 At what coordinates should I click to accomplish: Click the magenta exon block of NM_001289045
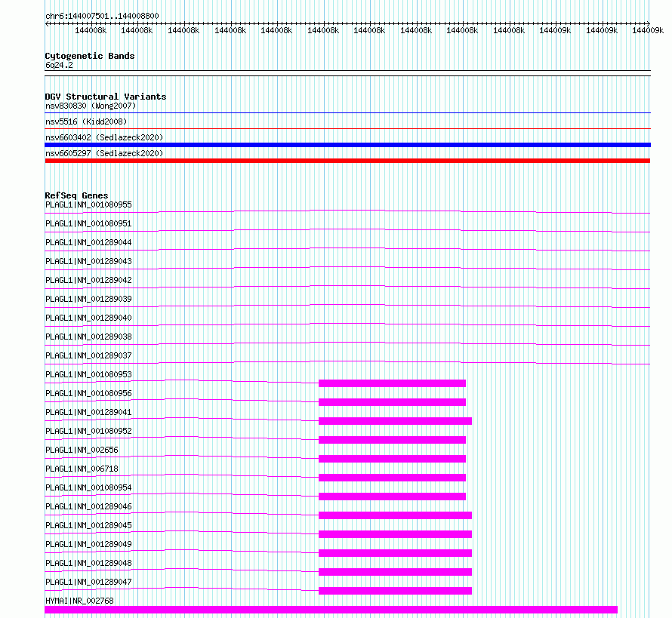[395, 534]
